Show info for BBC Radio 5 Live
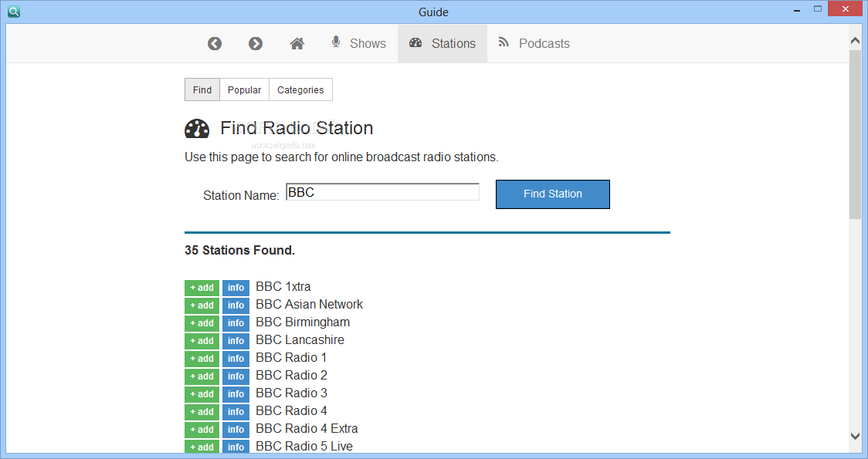Viewport: 868px width, 459px height. 236,447
